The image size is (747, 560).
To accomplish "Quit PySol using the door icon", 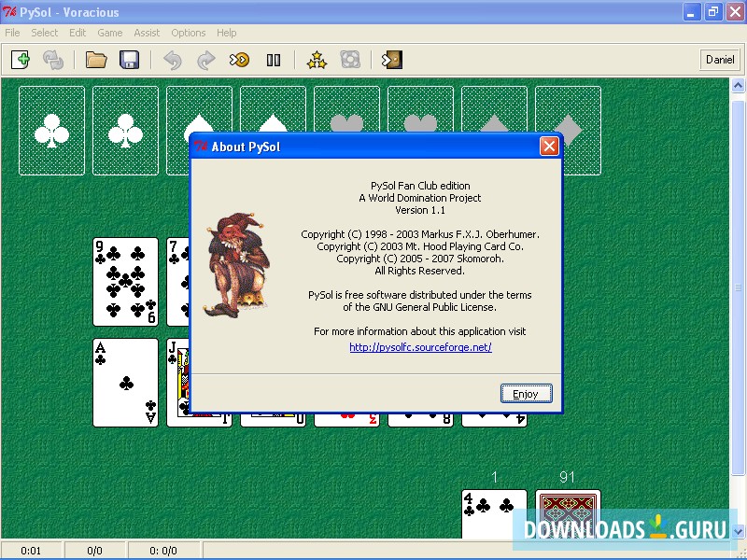I will pos(391,60).
